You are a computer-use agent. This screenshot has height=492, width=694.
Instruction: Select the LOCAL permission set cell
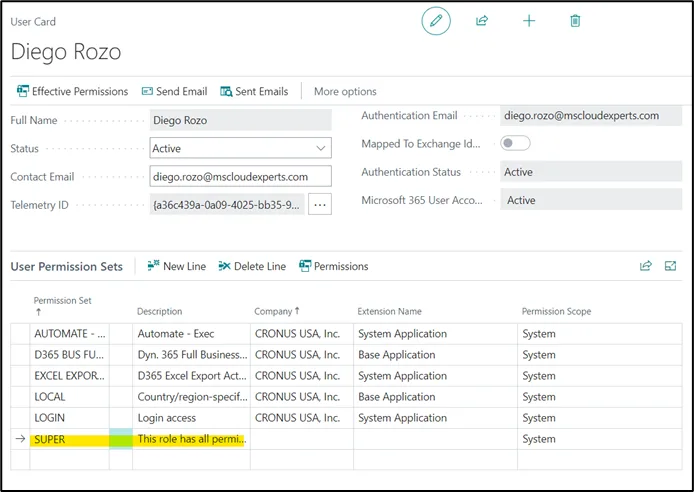click(69, 397)
